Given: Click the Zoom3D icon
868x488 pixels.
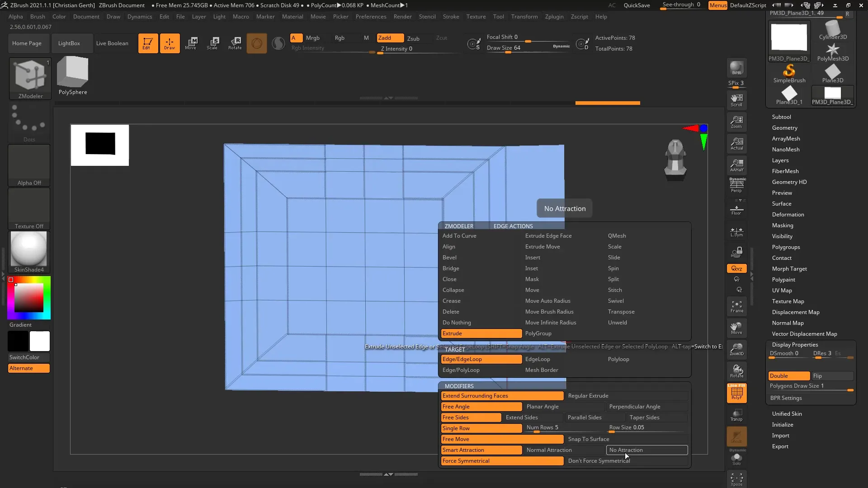Looking at the screenshot, I should pos(736,349).
